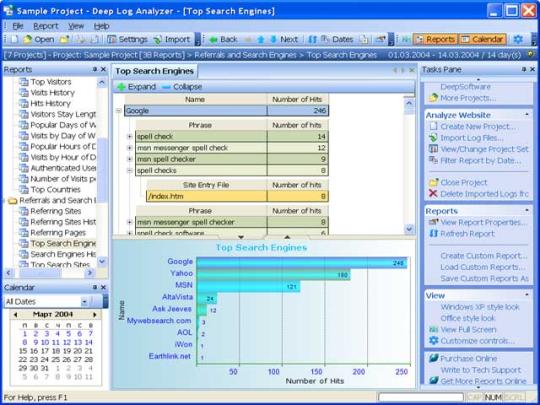Image resolution: width=540 pixels, height=405 pixels.
Task: Close the Reports pane
Action: tap(103, 70)
